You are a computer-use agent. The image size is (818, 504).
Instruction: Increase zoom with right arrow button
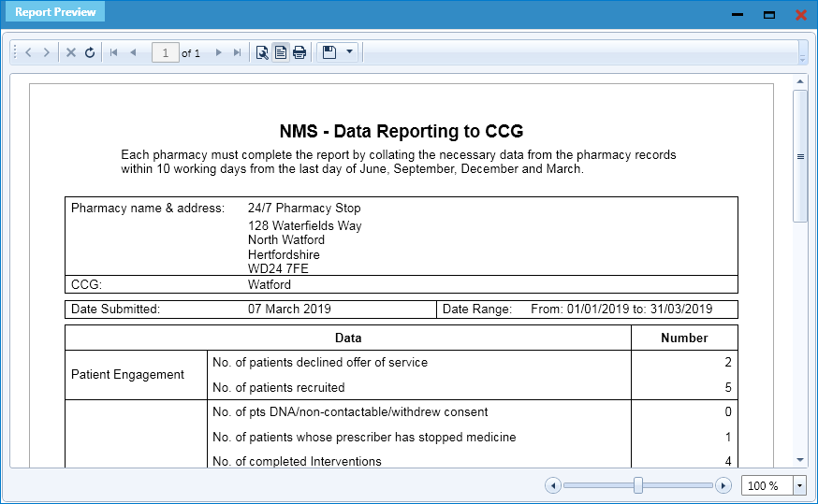coord(723,485)
